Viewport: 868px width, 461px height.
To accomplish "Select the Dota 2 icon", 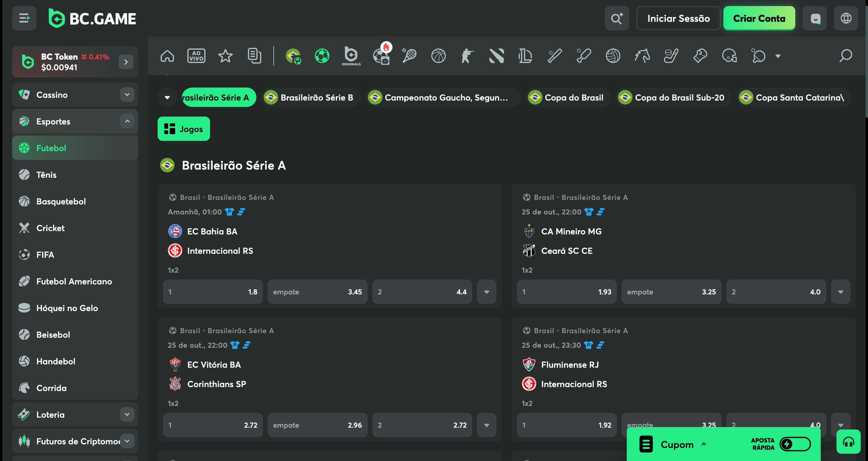I will (496, 56).
